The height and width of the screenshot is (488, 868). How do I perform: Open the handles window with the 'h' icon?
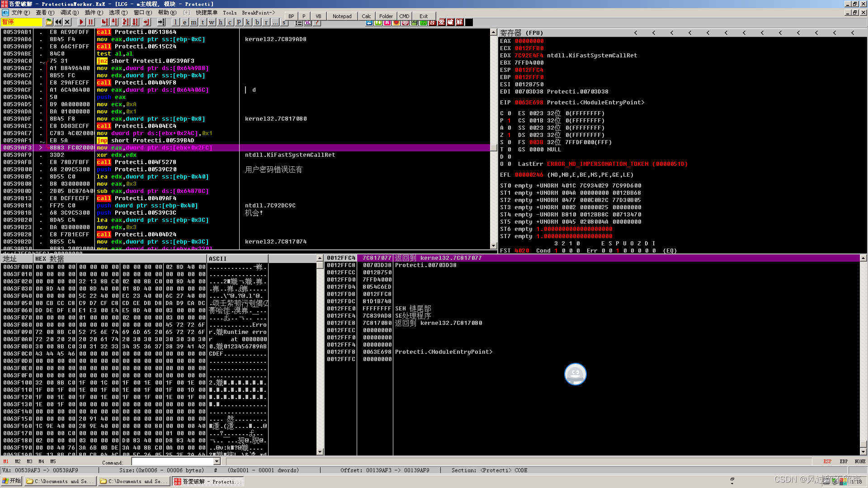[221, 22]
